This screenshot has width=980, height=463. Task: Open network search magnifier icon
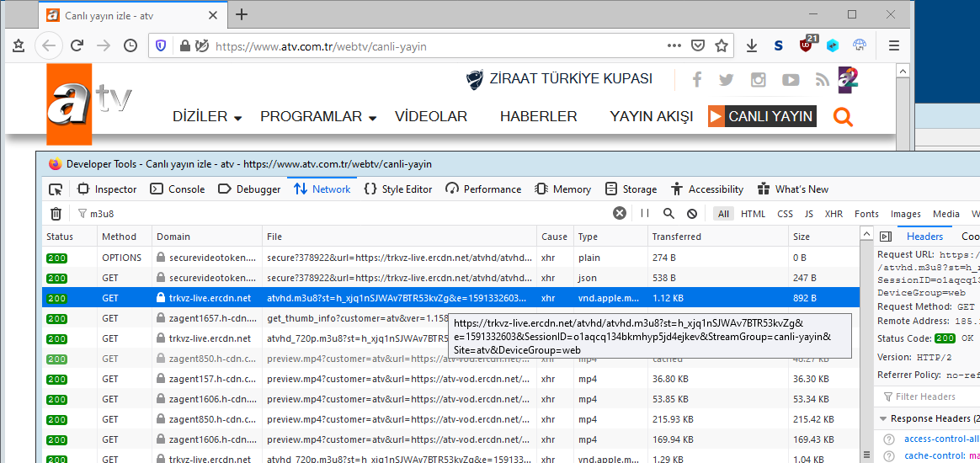(668, 214)
